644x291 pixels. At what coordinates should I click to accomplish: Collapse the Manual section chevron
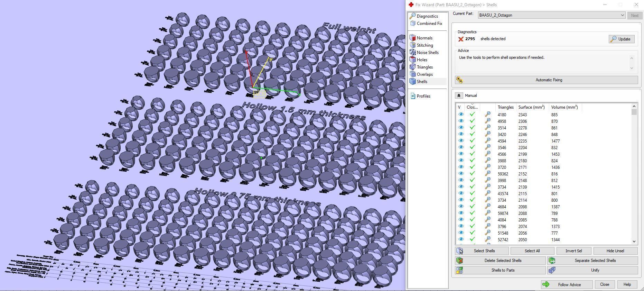[459, 96]
